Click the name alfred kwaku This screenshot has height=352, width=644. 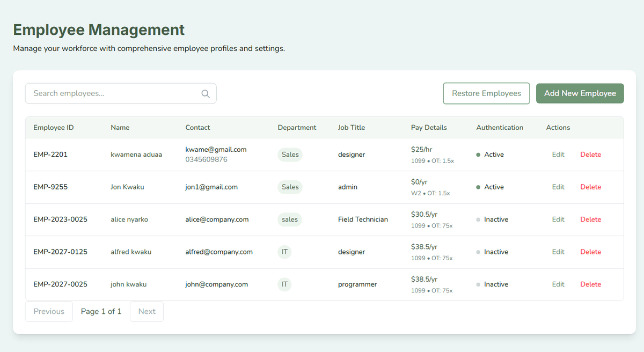tap(131, 252)
